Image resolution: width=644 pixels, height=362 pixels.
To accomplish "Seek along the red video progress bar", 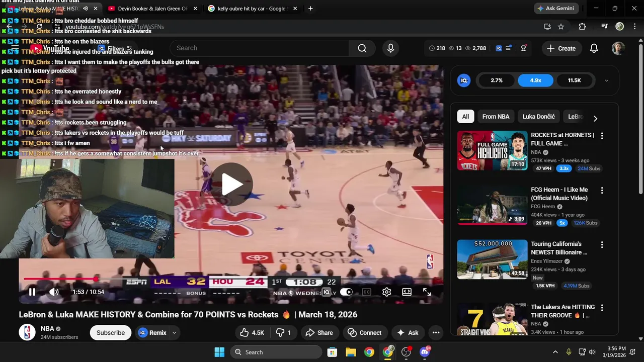I will point(231,279).
